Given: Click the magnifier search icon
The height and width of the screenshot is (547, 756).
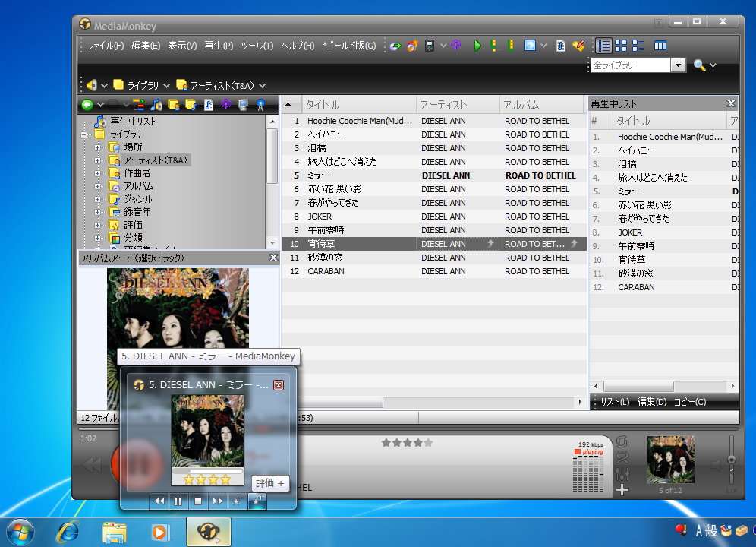Looking at the screenshot, I should pos(699,65).
